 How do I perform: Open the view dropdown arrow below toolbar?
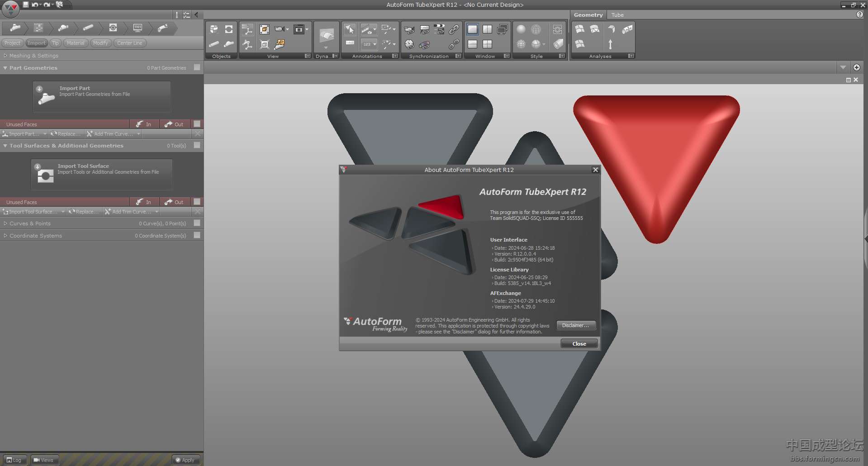pos(843,67)
